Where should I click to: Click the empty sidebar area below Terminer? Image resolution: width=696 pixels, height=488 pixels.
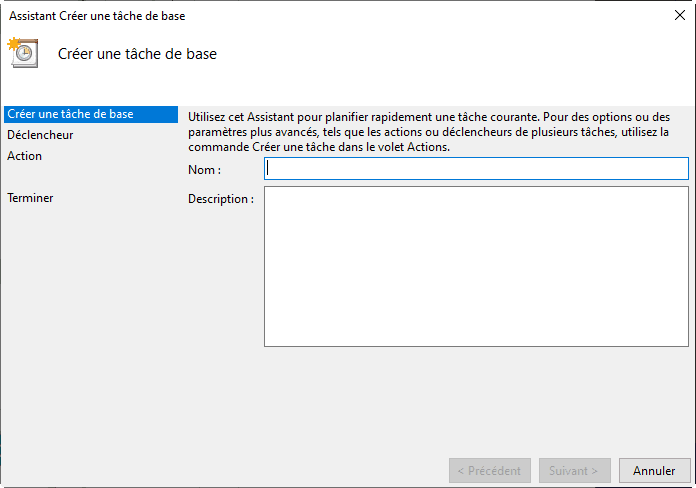tap(80, 320)
